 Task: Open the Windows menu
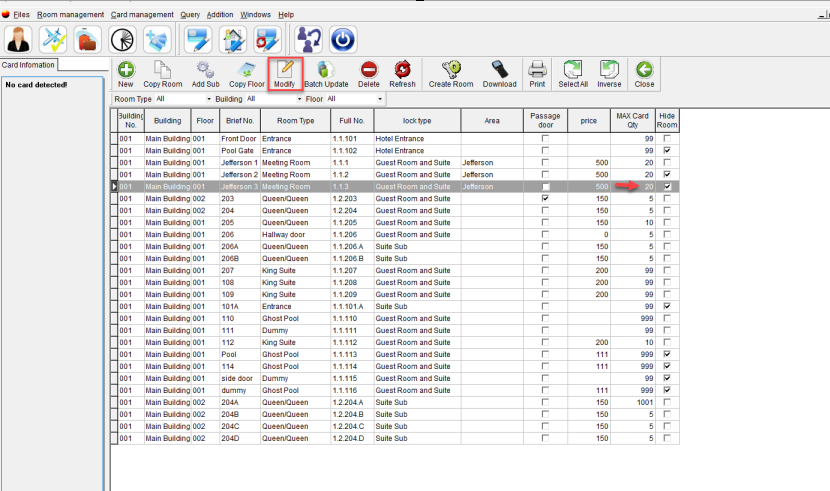pos(255,15)
